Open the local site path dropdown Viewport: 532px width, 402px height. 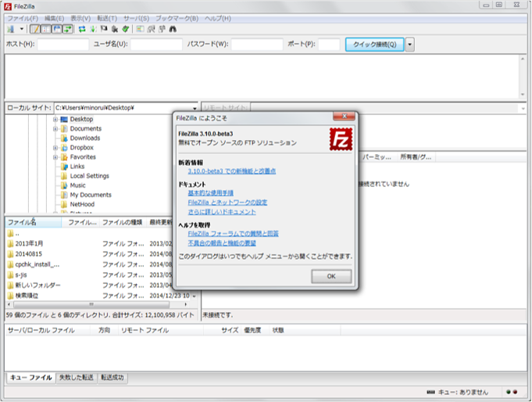coord(195,109)
